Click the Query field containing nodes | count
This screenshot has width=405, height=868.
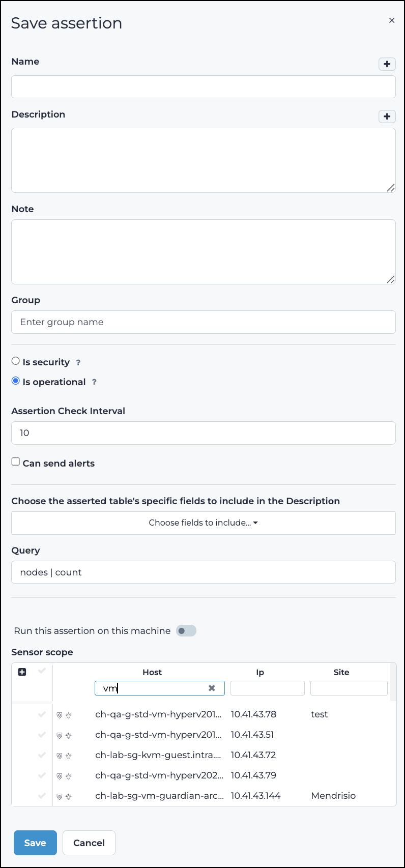pos(203,572)
